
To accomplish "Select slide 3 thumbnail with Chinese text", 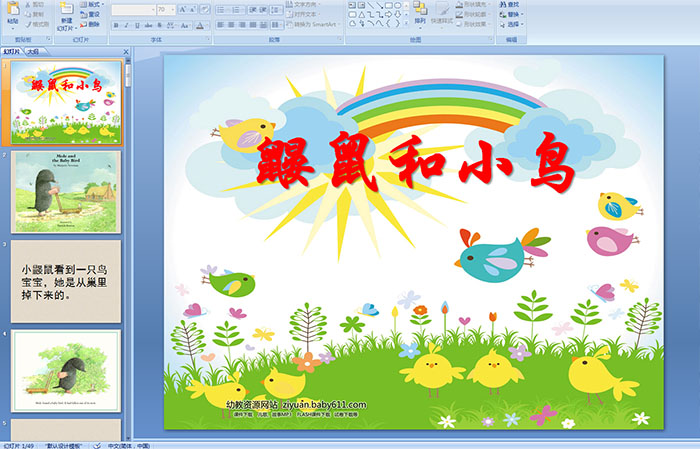I will coord(66,282).
